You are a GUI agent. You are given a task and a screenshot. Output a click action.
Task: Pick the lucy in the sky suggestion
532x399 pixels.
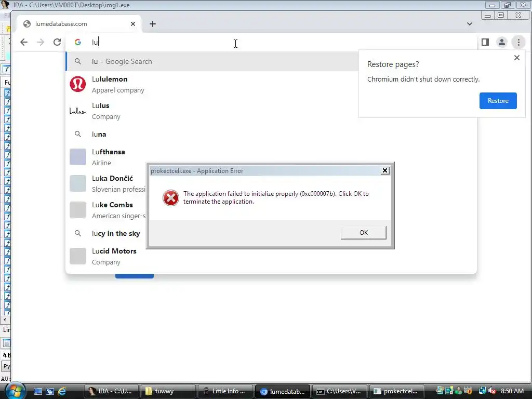[x=107, y=233]
